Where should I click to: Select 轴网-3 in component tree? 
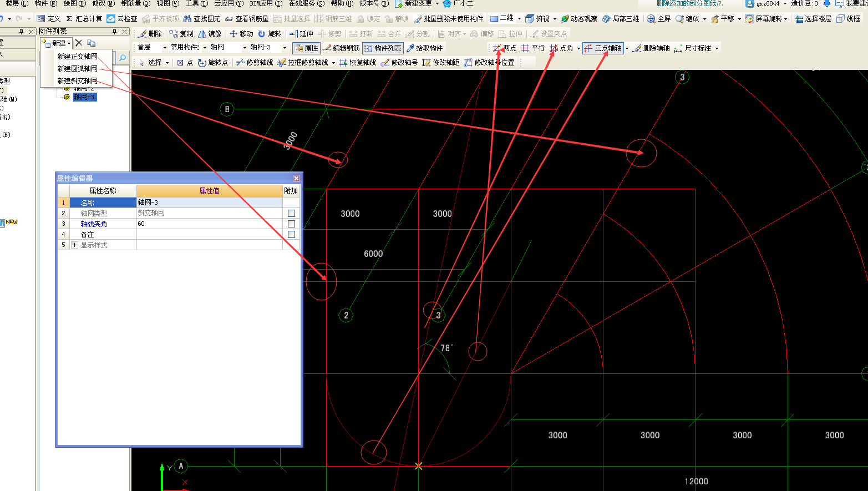[84, 97]
